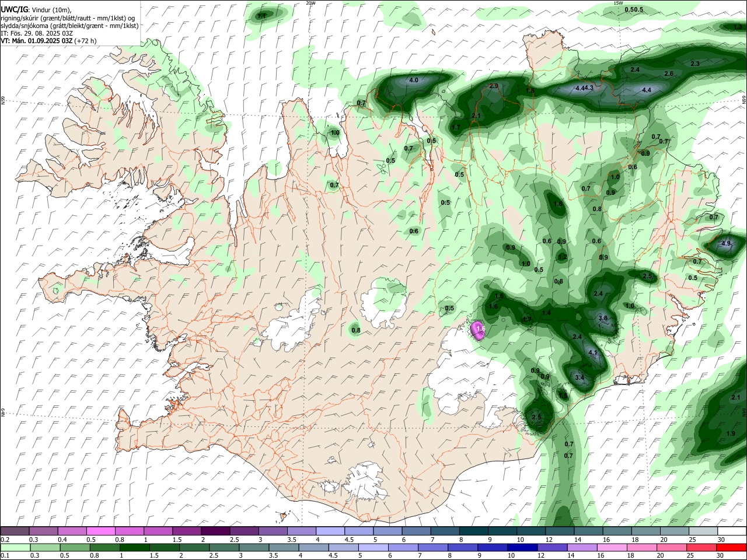This screenshot has height=560, width=747.
Task: Select the precipitation value '4.1' on the map
Action: tap(593, 353)
